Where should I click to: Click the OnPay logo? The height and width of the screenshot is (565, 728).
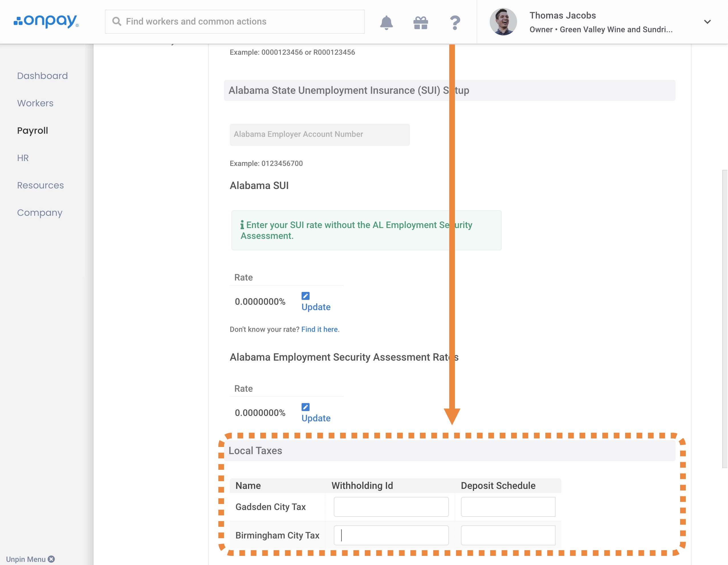coord(46,21)
